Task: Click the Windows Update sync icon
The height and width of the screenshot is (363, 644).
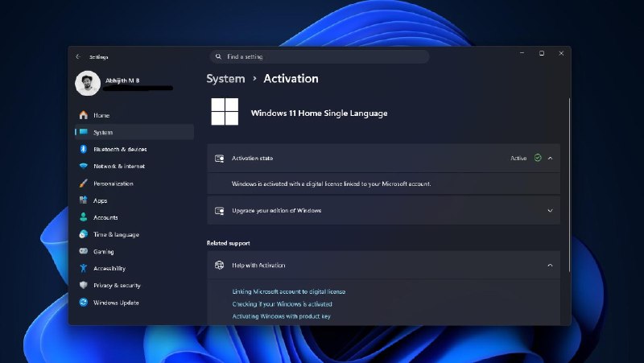Action: point(84,302)
